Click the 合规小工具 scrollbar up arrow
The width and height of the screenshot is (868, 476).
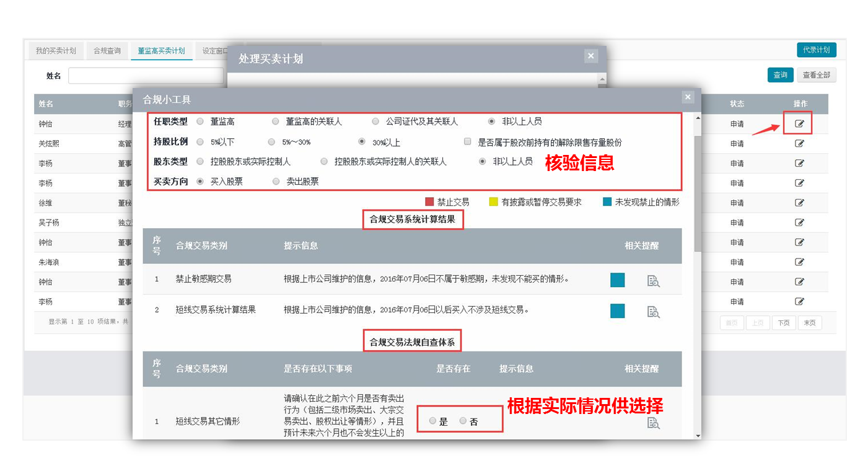pyautogui.click(x=698, y=117)
